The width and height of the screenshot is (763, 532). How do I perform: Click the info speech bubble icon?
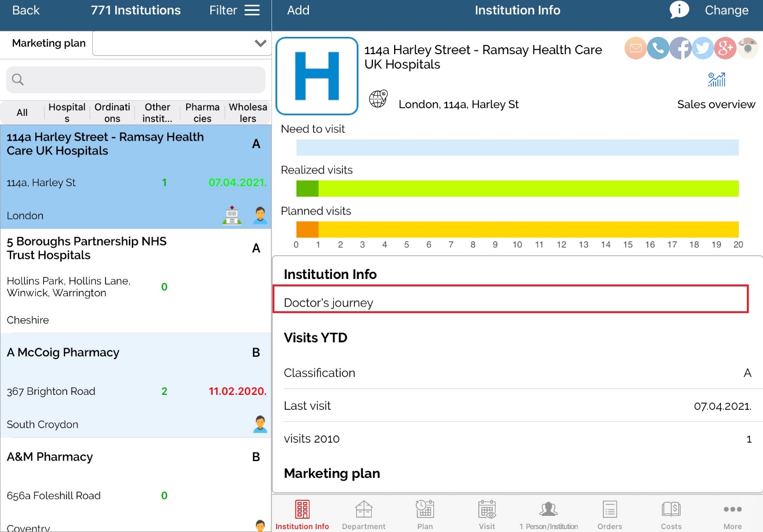coord(679,10)
